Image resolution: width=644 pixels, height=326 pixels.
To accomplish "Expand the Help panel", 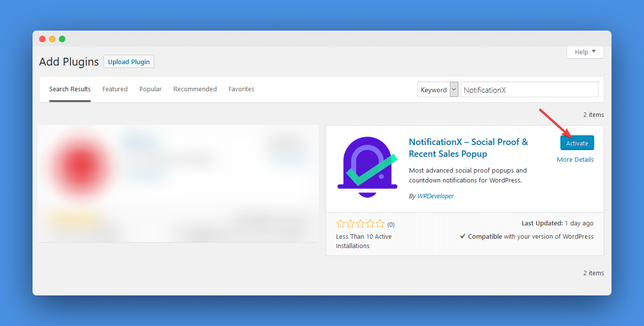I will pyautogui.click(x=585, y=52).
